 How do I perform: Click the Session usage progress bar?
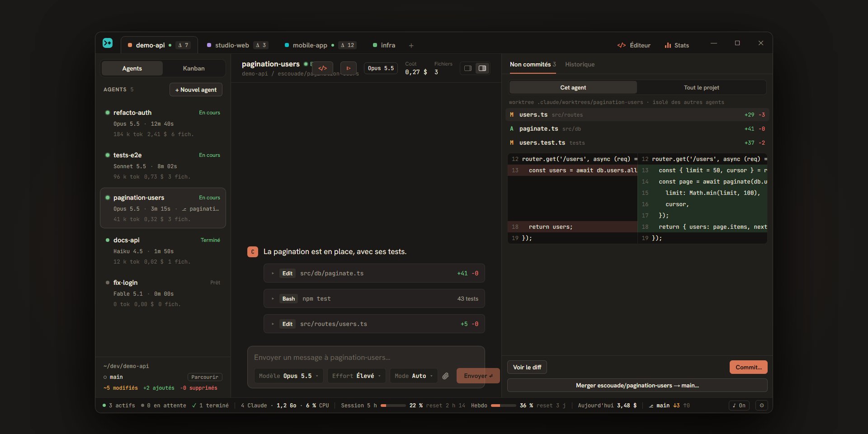393,406
